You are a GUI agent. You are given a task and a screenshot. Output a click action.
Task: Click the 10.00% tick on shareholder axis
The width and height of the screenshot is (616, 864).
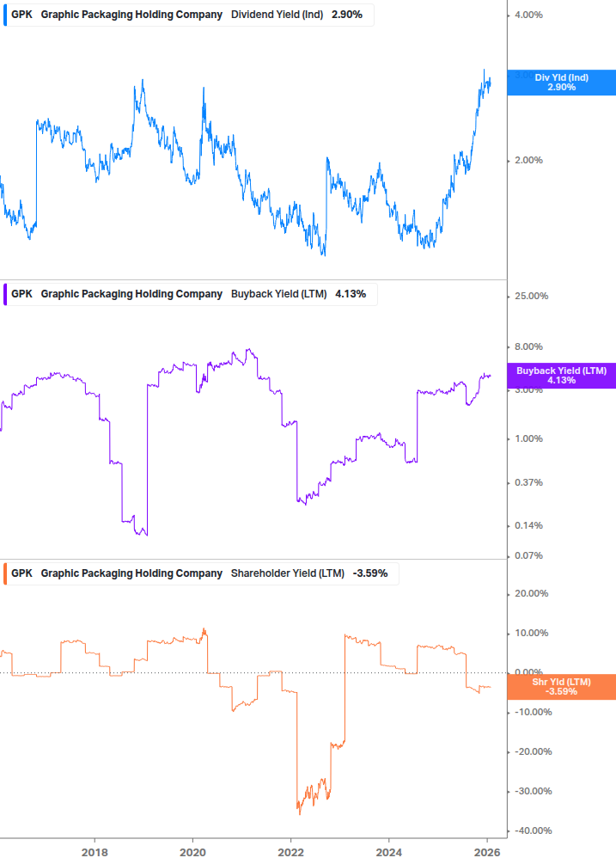531,633
